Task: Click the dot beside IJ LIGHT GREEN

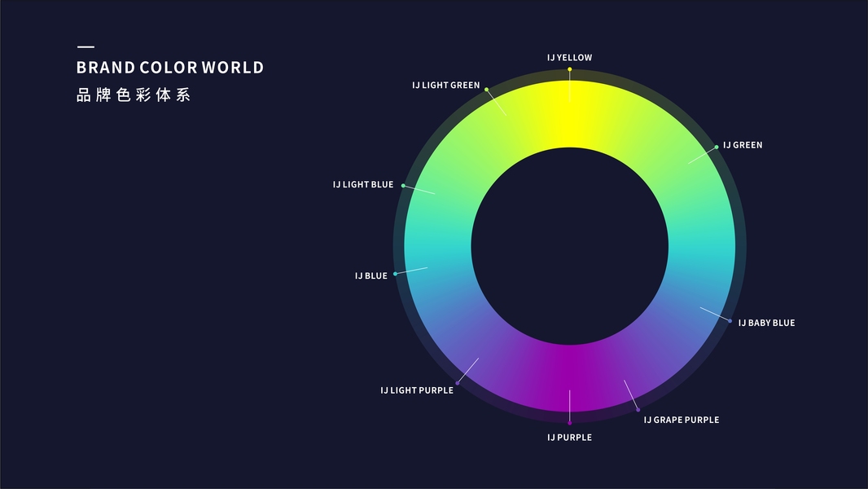Action: [487, 90]
